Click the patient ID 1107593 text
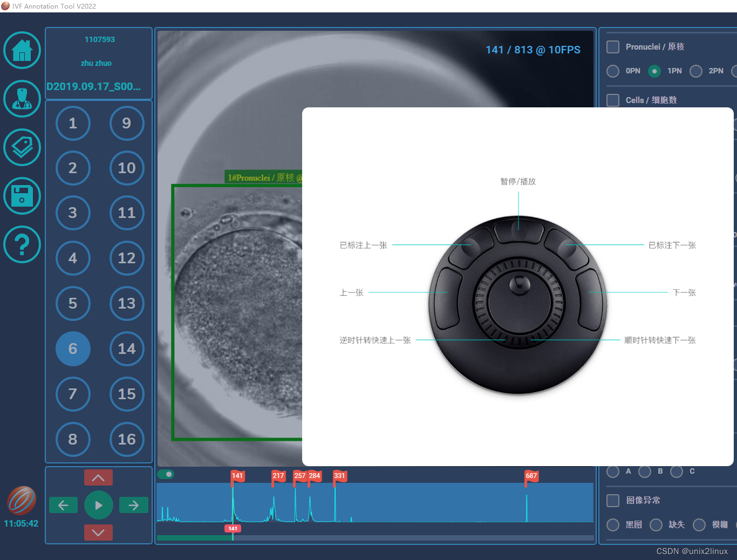Screen dimensions: 737x560 point(100,39)
